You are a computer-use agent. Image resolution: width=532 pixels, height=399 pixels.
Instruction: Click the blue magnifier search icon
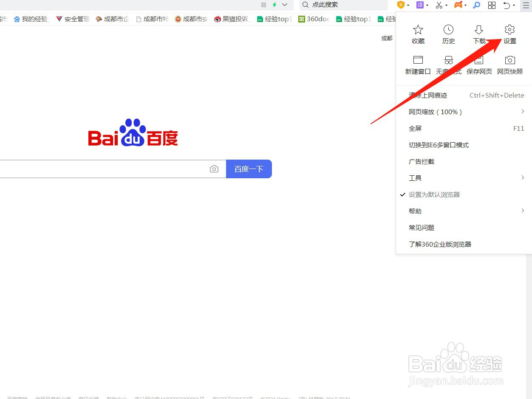[476, 5]
